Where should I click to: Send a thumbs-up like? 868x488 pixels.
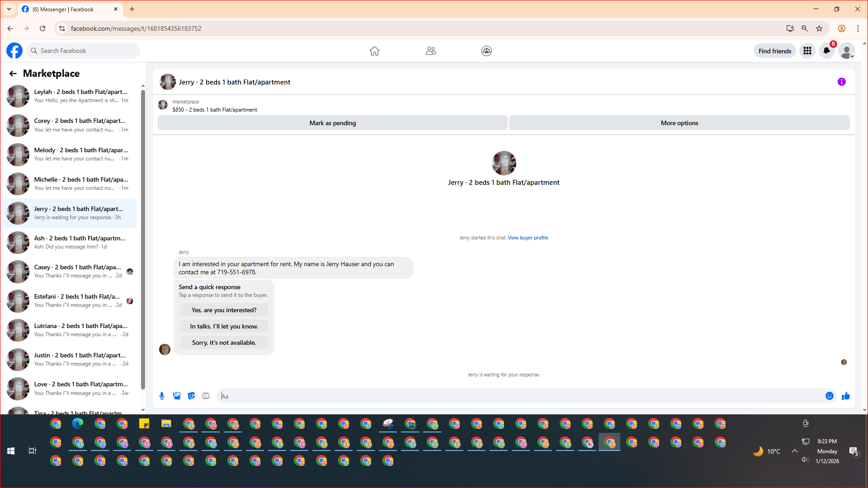845,396
